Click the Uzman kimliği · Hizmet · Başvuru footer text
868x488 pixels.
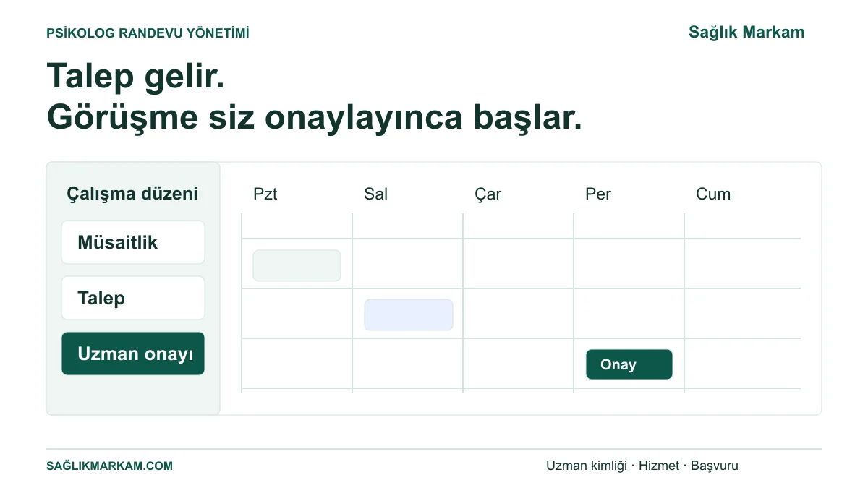(x=642, y=466)
